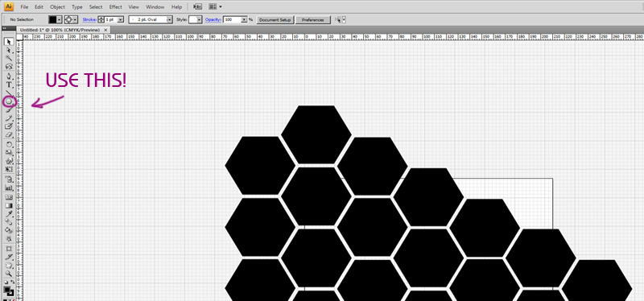Viewport: 644px width, 301px height.
Task: Select the Lasso tool
Action: (x=9, y=66)
